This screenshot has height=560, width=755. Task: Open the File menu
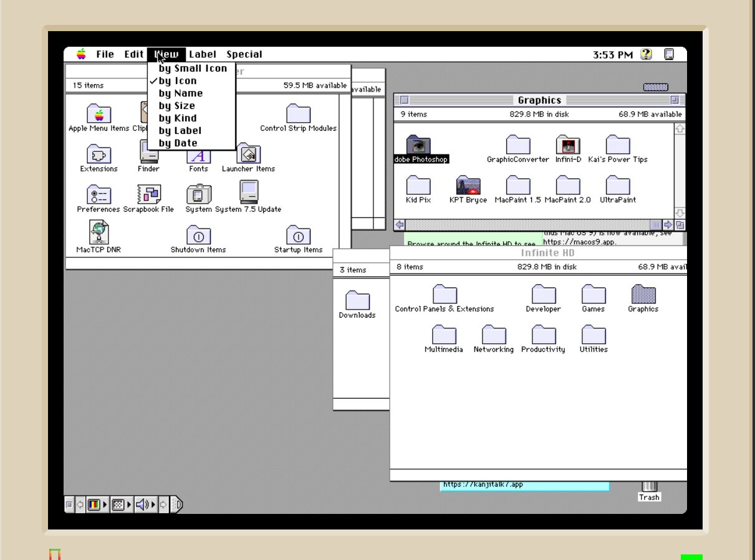[x=105, y=54]
